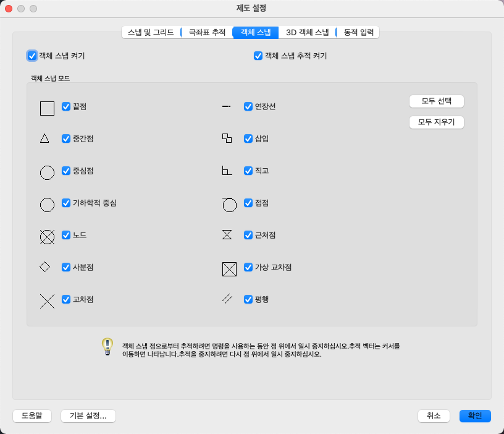Uncheck the 근처점 checkbox
Screen dimensions: 504x434
pos(248,235)
